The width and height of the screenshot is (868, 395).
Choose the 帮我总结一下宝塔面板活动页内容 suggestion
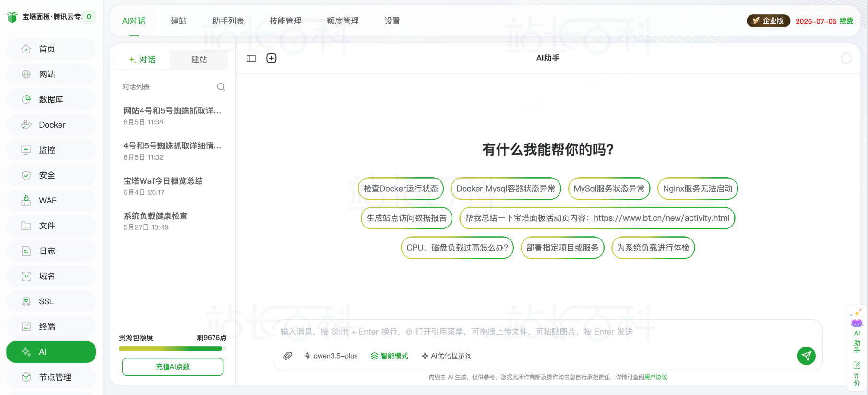(x=597, y=218)
